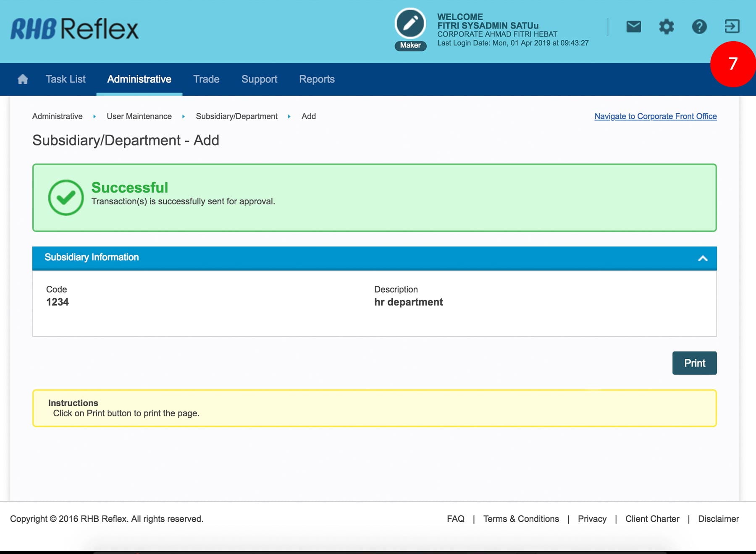
Task: Click User Maintenance in the breadcrumb
Action: tap(139, 116)
